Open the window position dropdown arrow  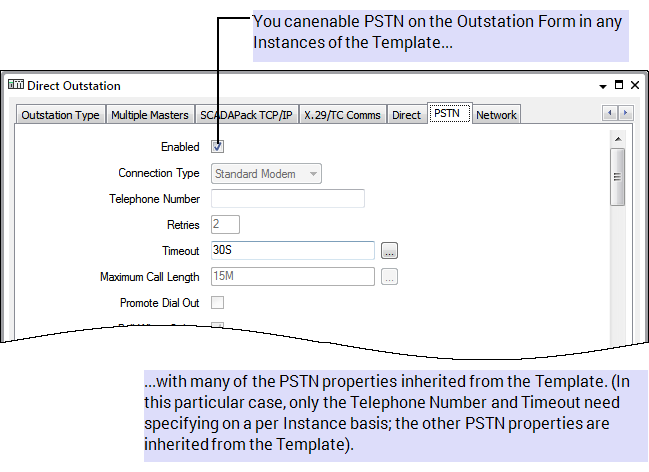603,86
